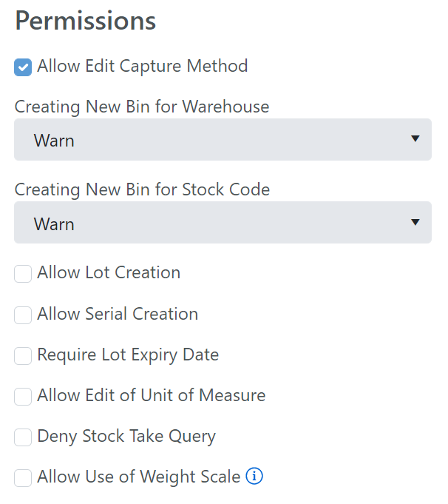Tick the Allow Serial Creation checkbox
The width and height of the screenshot is (448, 504).
[23, 315]
